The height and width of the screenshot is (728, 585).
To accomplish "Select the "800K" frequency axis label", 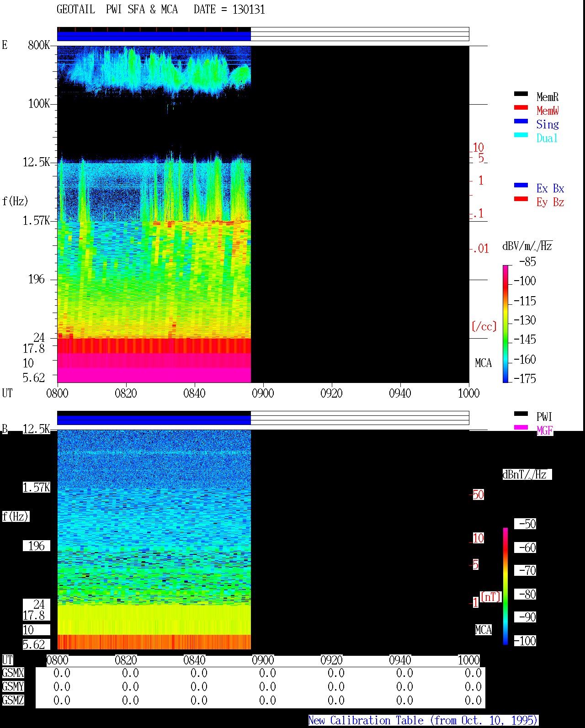I will pos(39,45).
